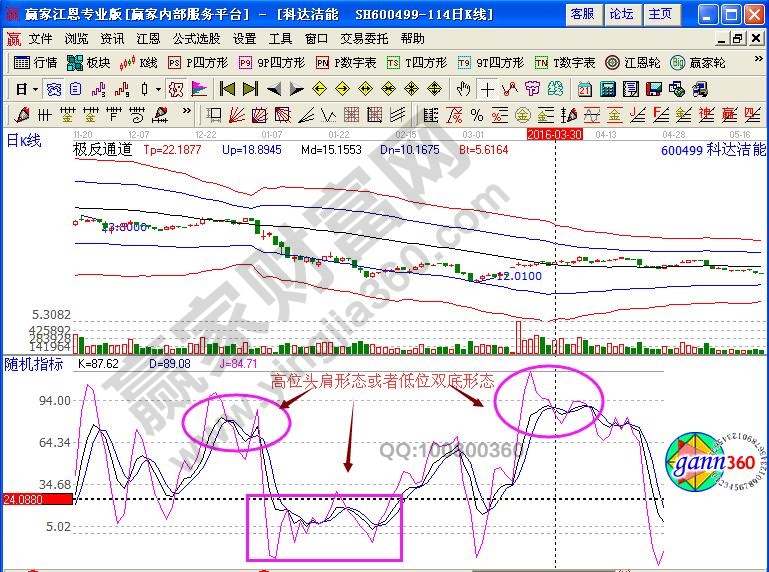Select the crosshair cursor tool
Image resolution: width=769 pixels, height=572 pixels.
pos(486,88)
